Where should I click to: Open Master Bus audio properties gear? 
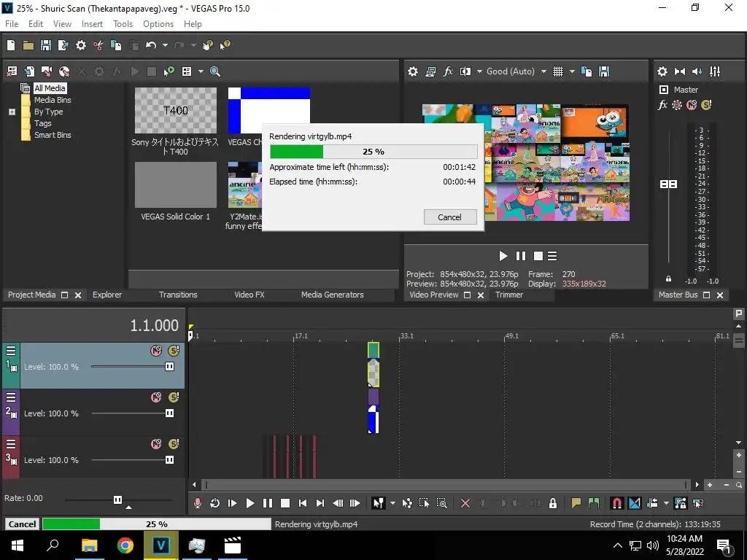tap(662, 71)
